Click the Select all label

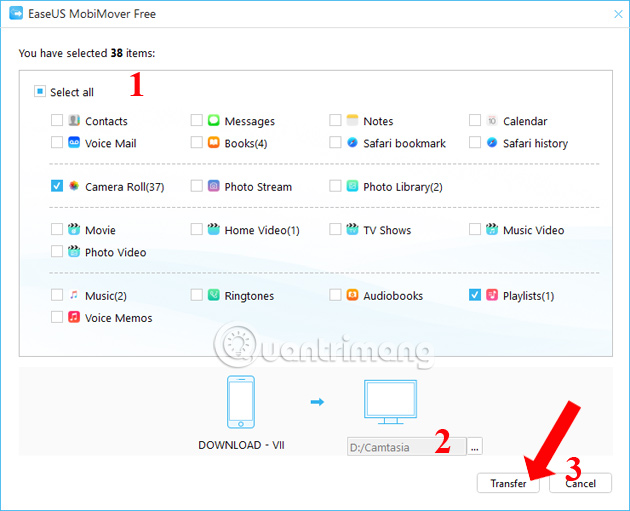click(72, 92)
